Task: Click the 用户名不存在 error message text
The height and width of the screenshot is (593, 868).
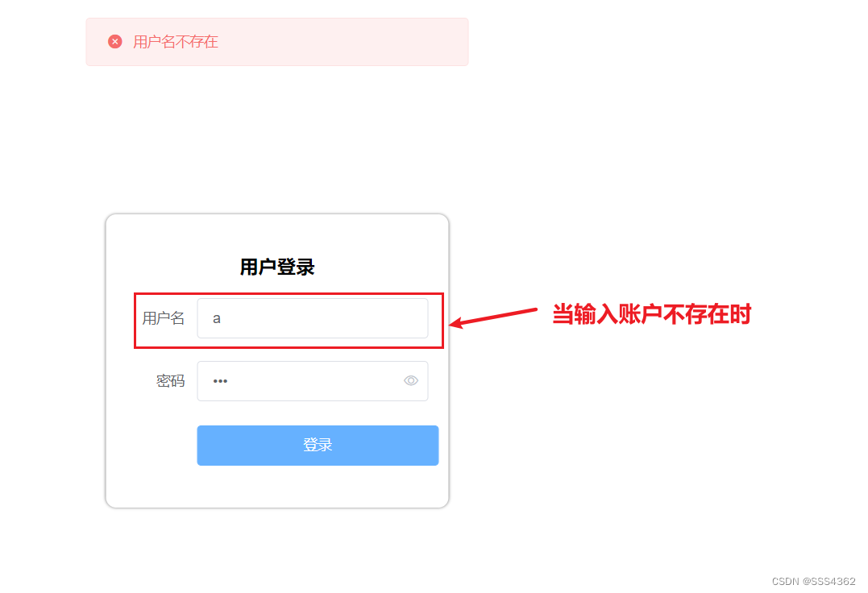Action: pos(176,42)
